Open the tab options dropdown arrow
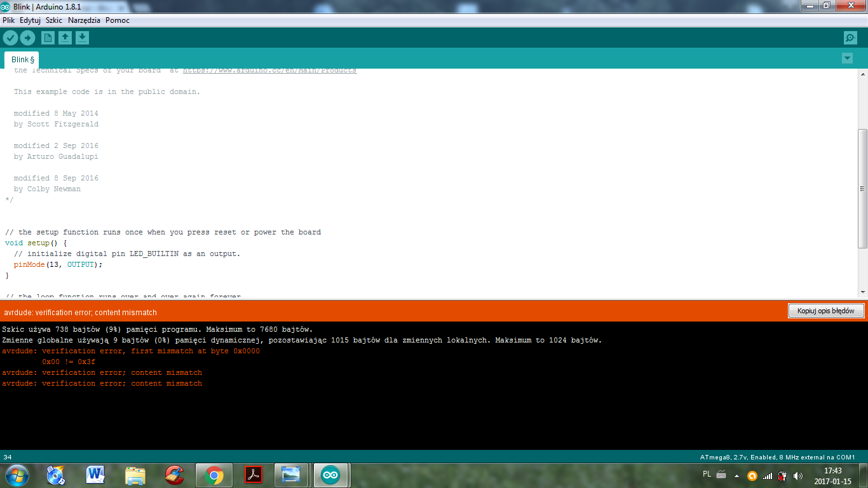This screenshot has width=868, height=488. [x=847, y=58]
